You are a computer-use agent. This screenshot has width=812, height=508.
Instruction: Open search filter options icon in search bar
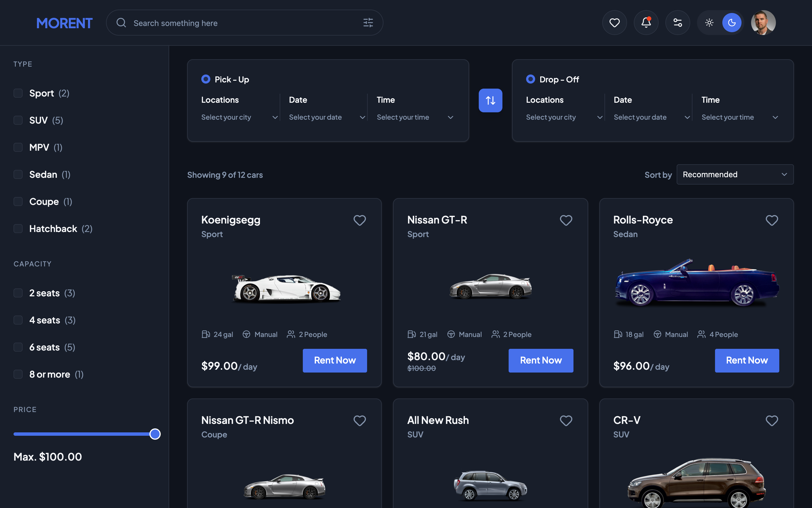[368, 23]
